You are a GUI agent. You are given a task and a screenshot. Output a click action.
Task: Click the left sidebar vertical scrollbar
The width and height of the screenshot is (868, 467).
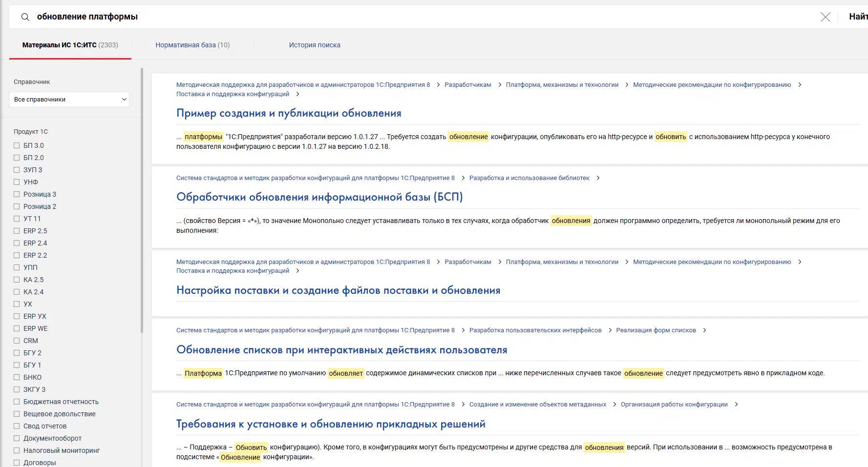[142, 200]
